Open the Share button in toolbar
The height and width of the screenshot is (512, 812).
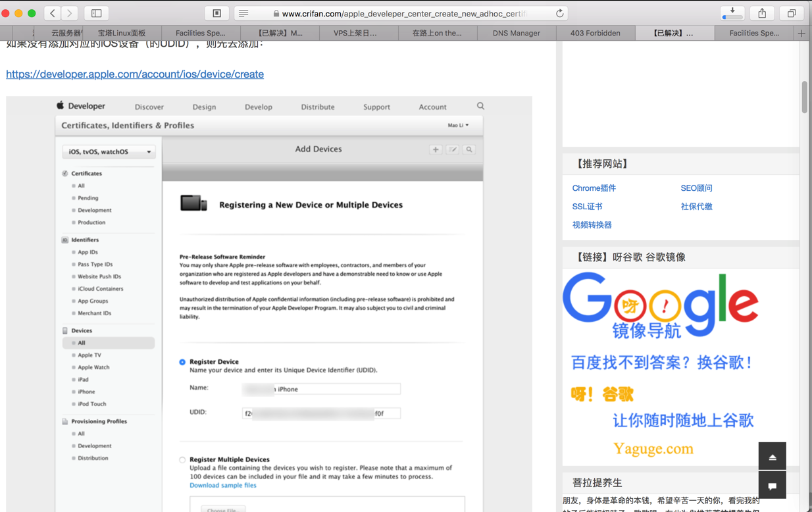[x=762, y=13]
